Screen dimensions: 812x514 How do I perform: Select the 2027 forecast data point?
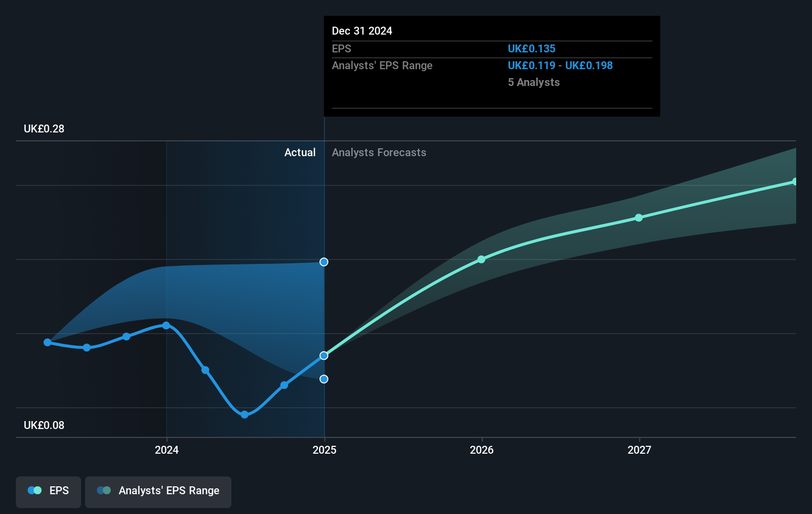pyautogui.click(x=639, y=217)
